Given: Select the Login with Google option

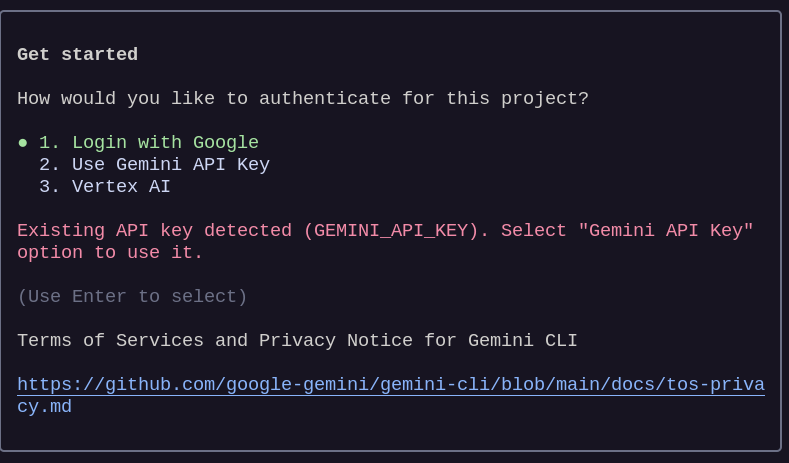Looking at the screenshot, I should coord(149,143).
